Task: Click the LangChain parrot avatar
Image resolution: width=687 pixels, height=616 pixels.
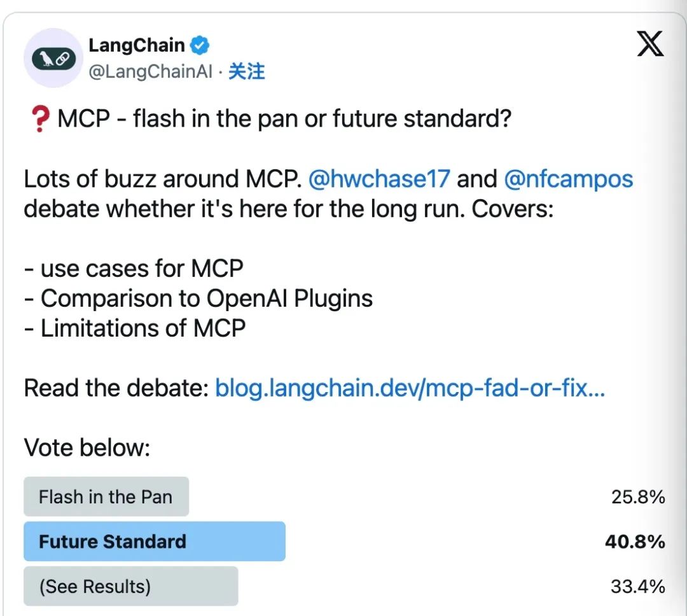Action: [x=53, y=59]
